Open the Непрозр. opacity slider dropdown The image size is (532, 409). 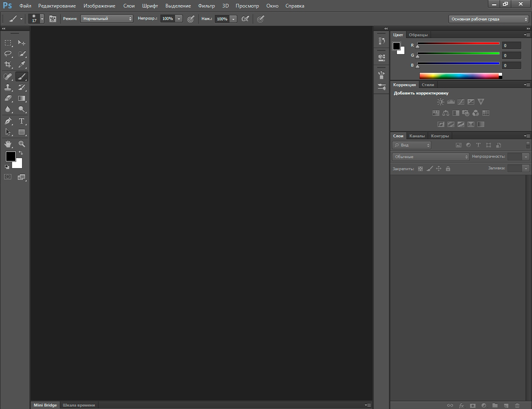point(179,19)
